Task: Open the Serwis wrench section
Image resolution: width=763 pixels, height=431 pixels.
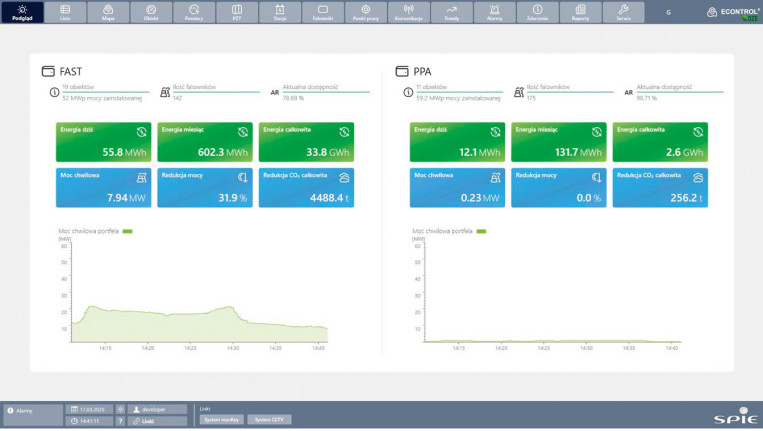Action: pyautogui.click(x=623, y=12)
